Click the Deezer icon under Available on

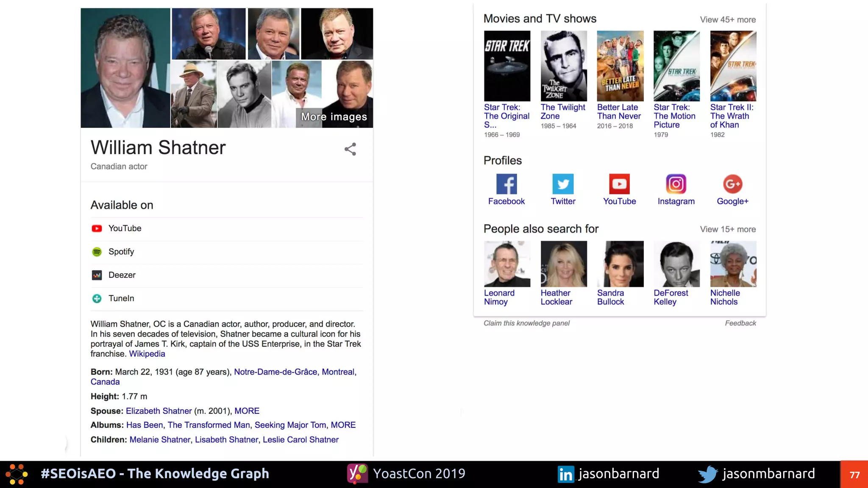pos(97,275)
